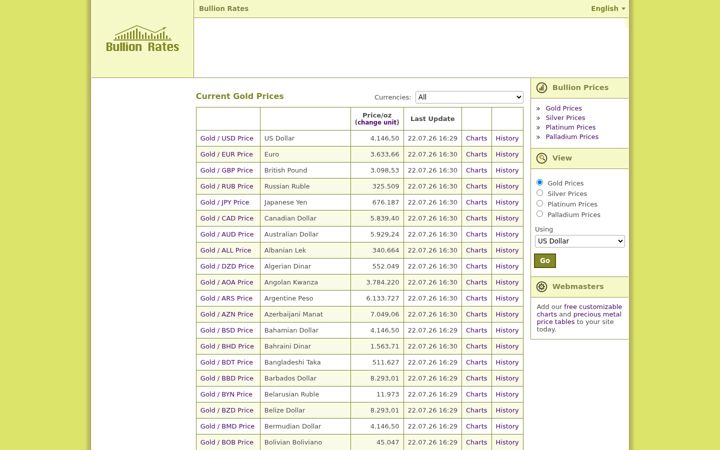Open History for Angolan Kwanza row
The image size is (720, 450).
click(507, 282)
